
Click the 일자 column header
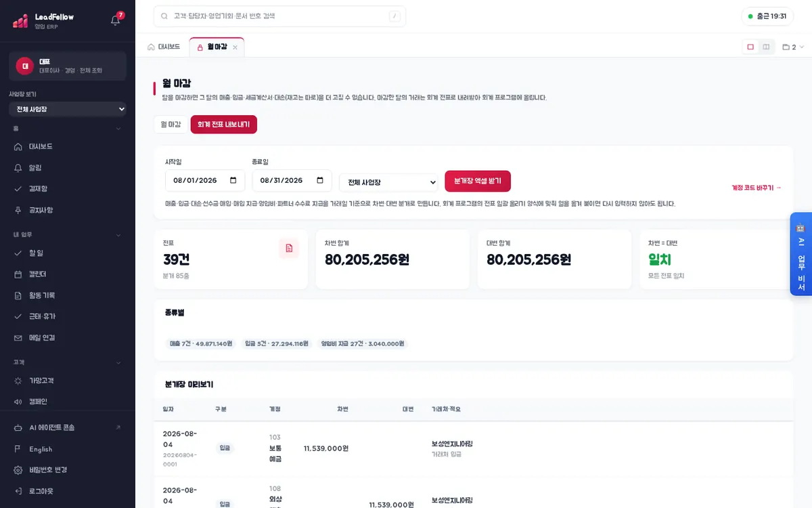pos(168,409)
